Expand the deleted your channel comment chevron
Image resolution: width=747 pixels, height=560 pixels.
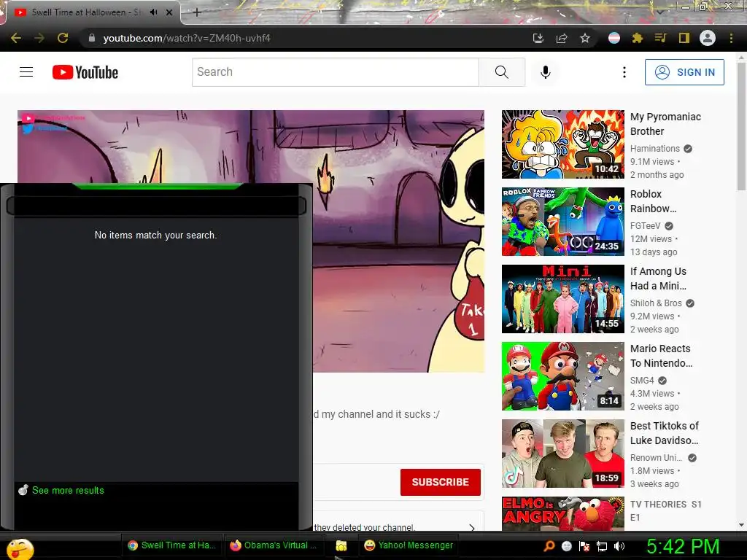472,527
